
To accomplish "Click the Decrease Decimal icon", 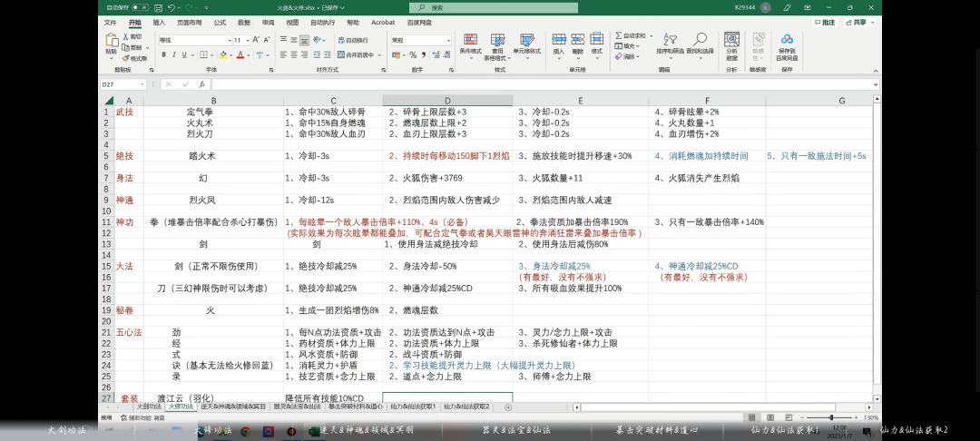I will point(445,55).
